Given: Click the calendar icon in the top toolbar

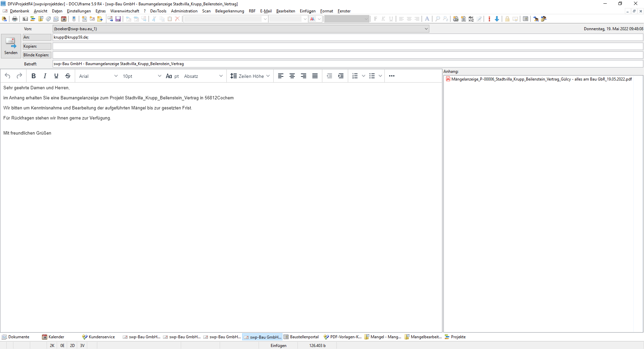Looking at the screenshot, I should 64,19.
